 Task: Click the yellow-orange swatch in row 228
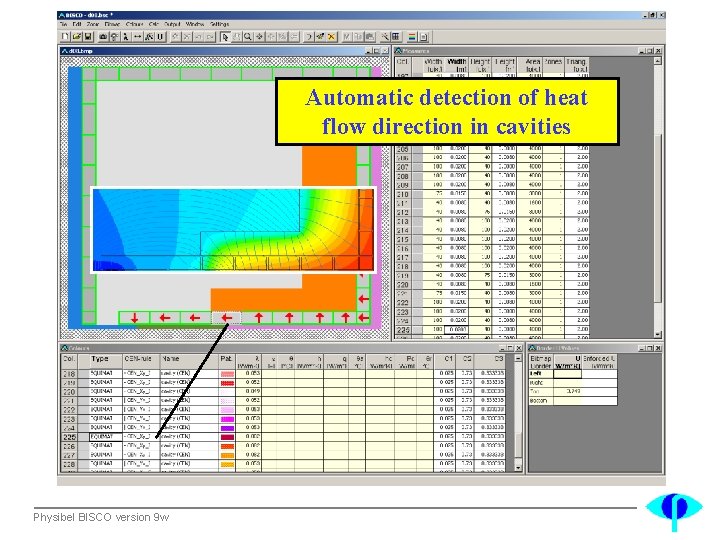point(227,465)
